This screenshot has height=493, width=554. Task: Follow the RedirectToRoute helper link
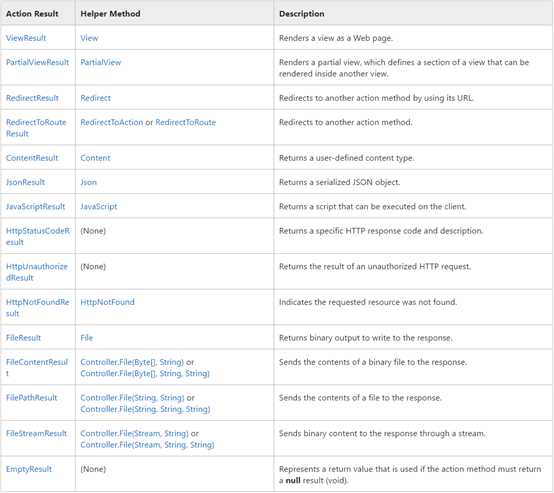tap(185, 122)
